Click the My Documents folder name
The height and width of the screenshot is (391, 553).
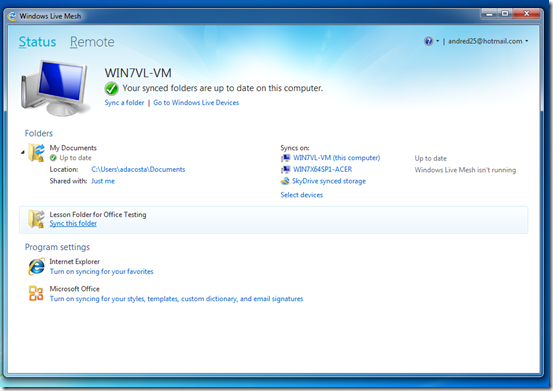click(x=73, y=148)
